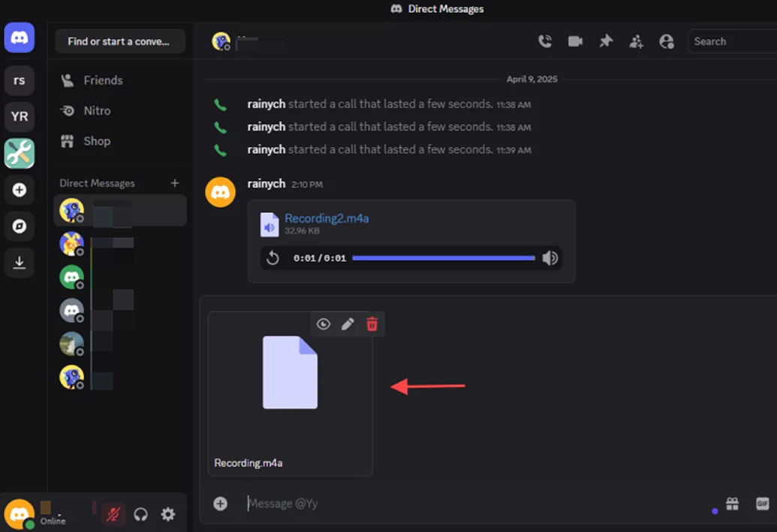Screen dimensions: 777x532
Task: Open the Nitro page
Action: coord(120,110)
